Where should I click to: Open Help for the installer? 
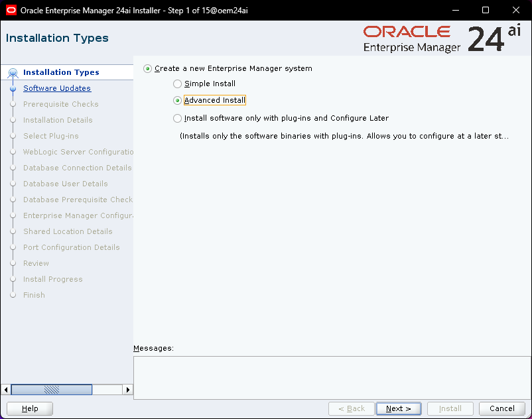click(x=30, y=408)
